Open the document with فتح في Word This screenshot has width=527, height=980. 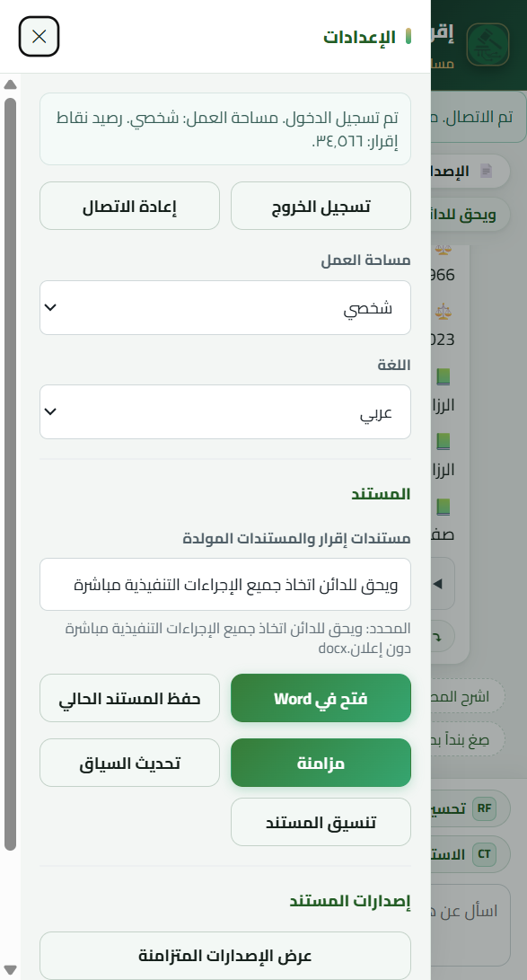tap(321, 698)
